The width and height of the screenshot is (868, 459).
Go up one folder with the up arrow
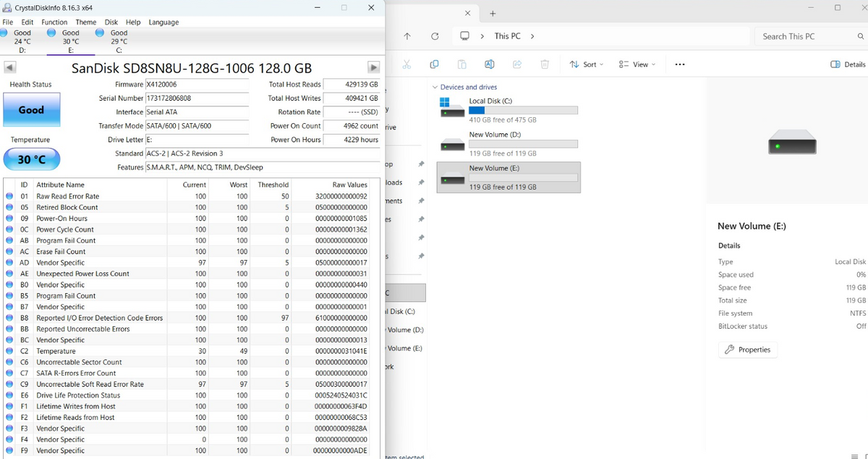tap(407, 36)
